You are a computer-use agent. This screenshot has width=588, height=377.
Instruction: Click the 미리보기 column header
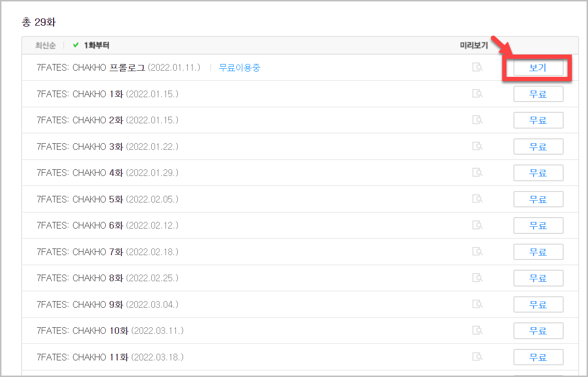click(474, 46)
